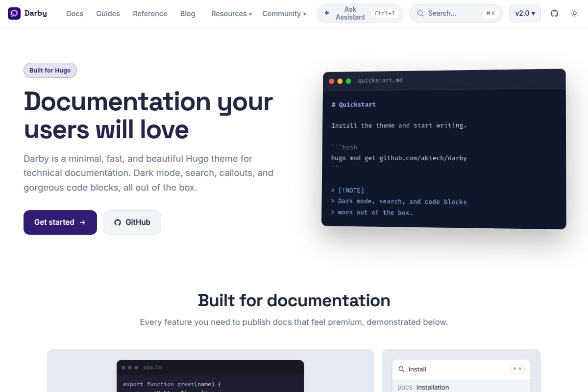Click the yellow dot in quickstart.md window
The width and height of the screenshot is (588, 392).
tap(340, 81)
